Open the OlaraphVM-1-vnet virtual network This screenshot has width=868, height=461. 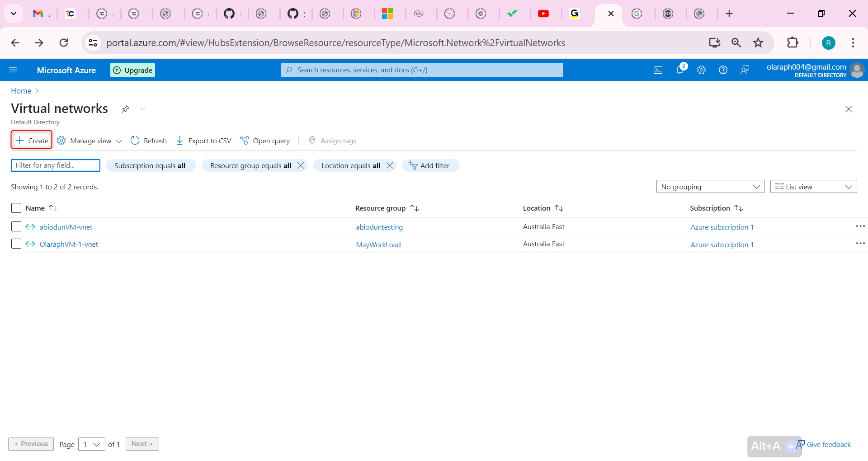69,244
